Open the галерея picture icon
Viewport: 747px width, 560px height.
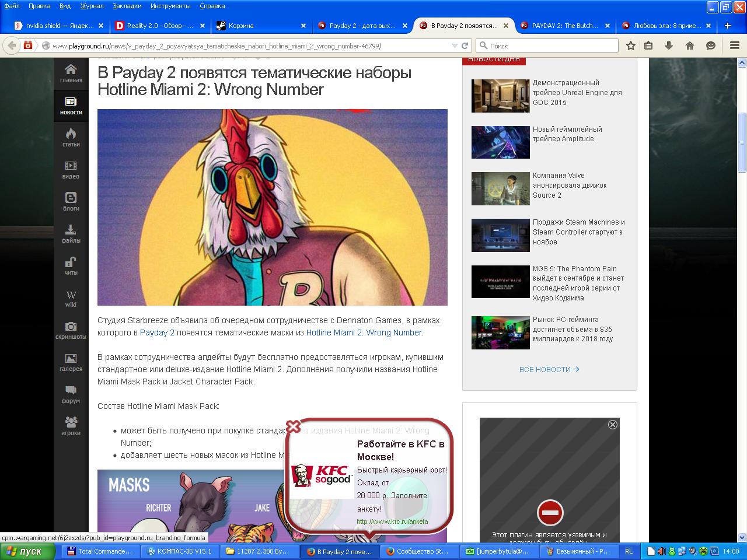tap(71, 362)
